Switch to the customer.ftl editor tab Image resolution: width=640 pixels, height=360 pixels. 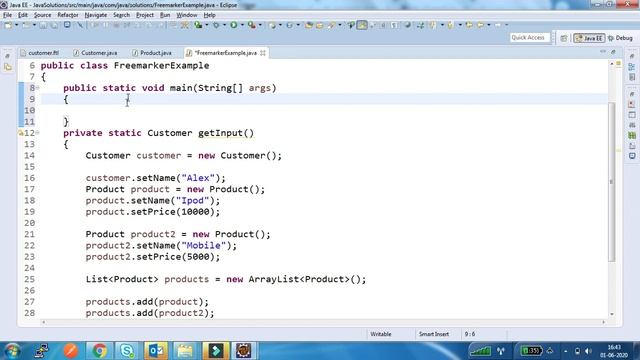40,53
